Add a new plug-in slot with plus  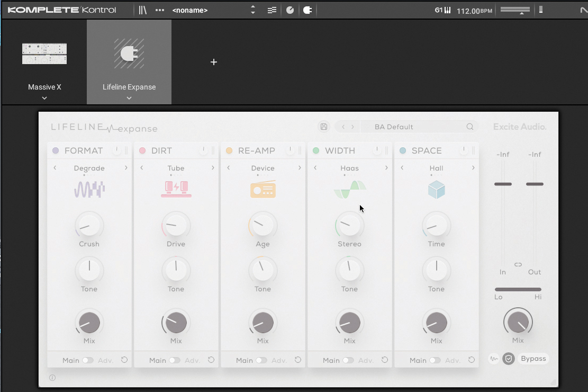(x=214, y=62)
